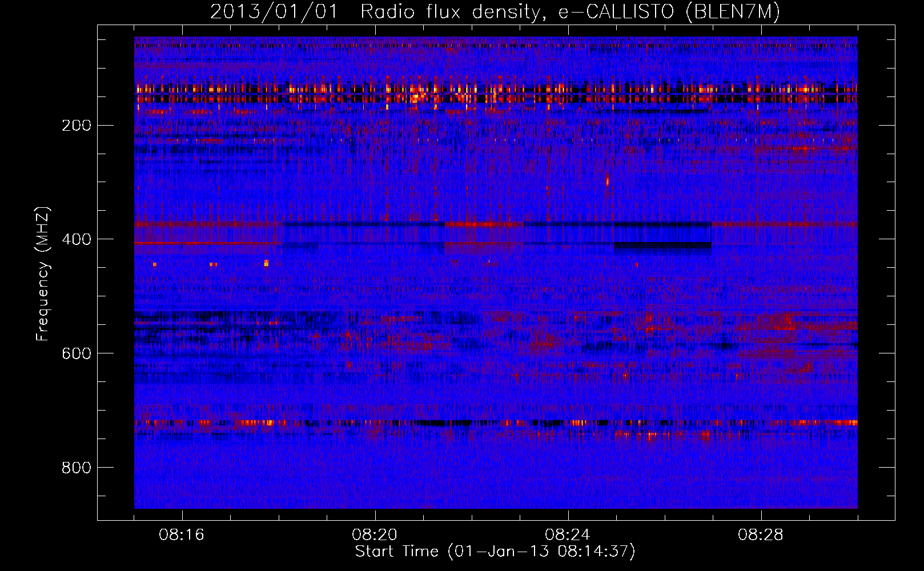Viewport: 924px width, 571px height.
Task: Select the 200 frequency axis label
Action: [x=77, y=126]
